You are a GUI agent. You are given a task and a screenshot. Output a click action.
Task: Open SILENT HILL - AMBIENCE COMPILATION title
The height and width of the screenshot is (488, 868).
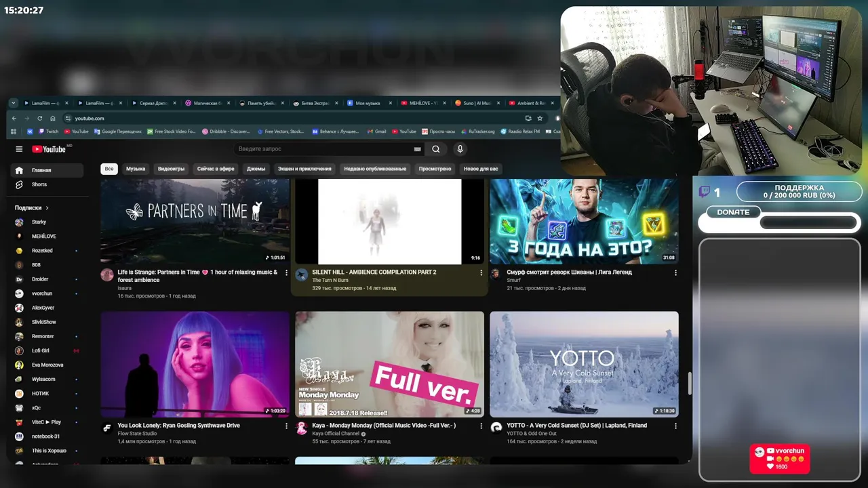[x=374, y=272]
